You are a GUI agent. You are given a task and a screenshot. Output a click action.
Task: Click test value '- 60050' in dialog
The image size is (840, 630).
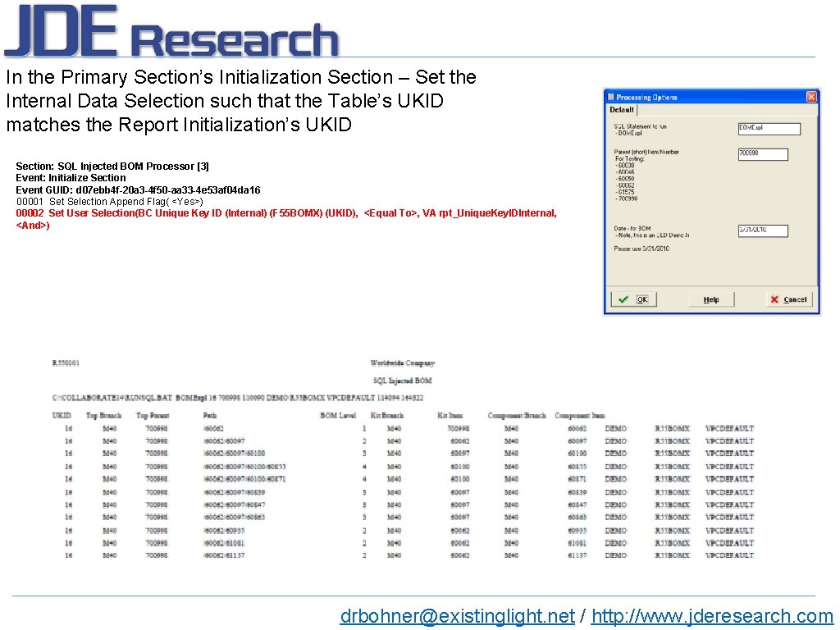tap(624, 179)
